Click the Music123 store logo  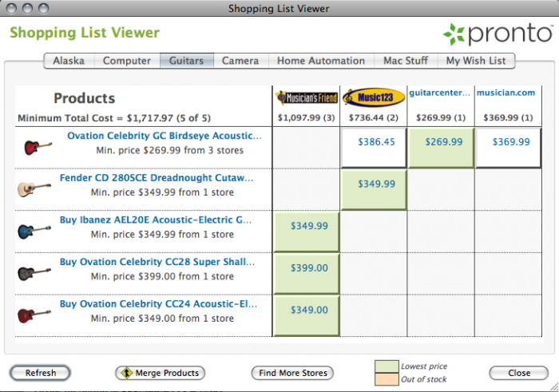[x=374, y=97]
